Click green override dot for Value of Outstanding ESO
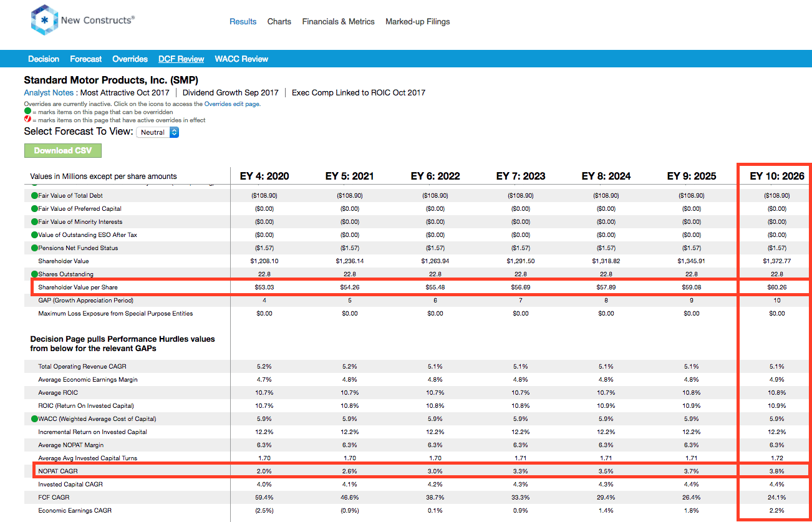Viewport: 812px width, 522px height. 34,235
